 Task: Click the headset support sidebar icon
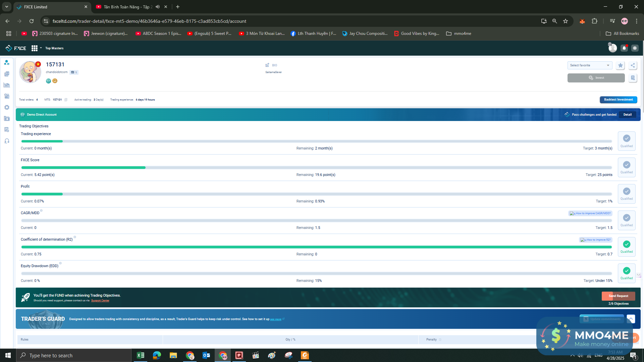[x=7, y=141]
